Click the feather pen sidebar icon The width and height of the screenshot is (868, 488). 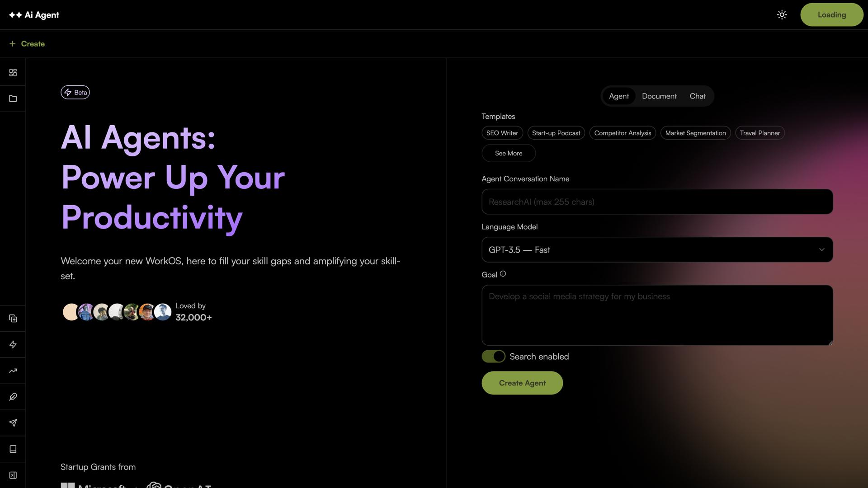click(x=13, y=397)
